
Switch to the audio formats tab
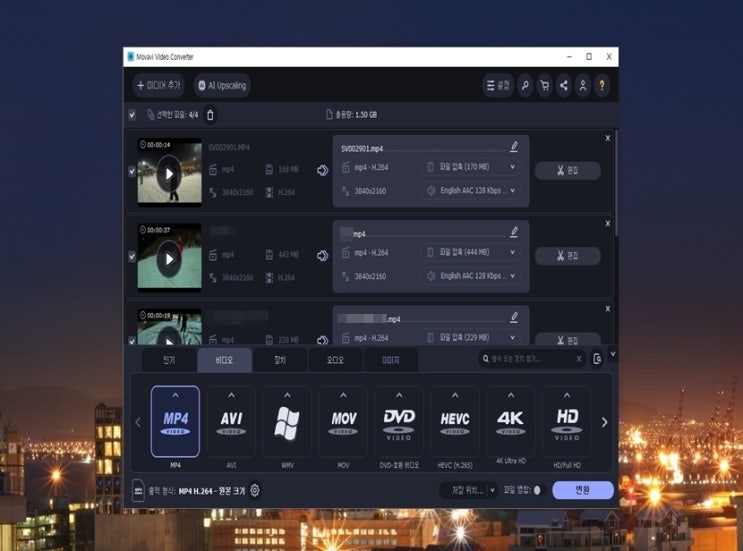point(335,360)
